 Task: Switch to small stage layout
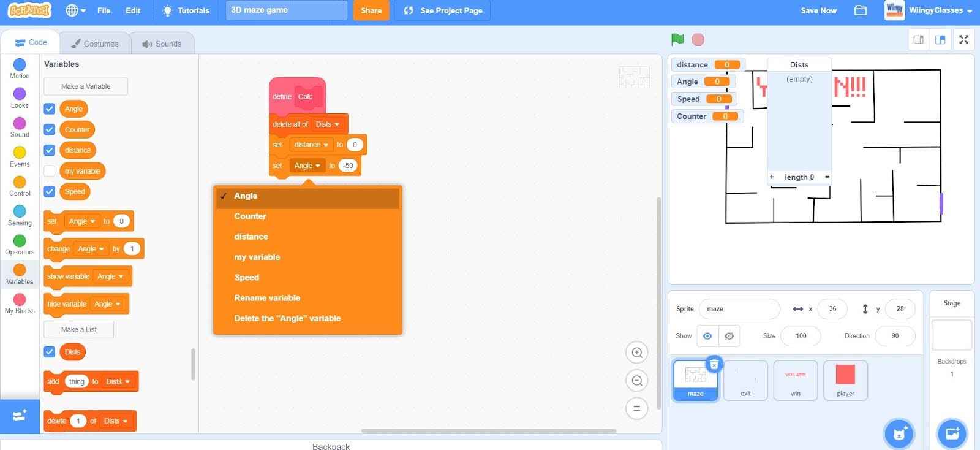pyautogui.click(x=918, y=40)
